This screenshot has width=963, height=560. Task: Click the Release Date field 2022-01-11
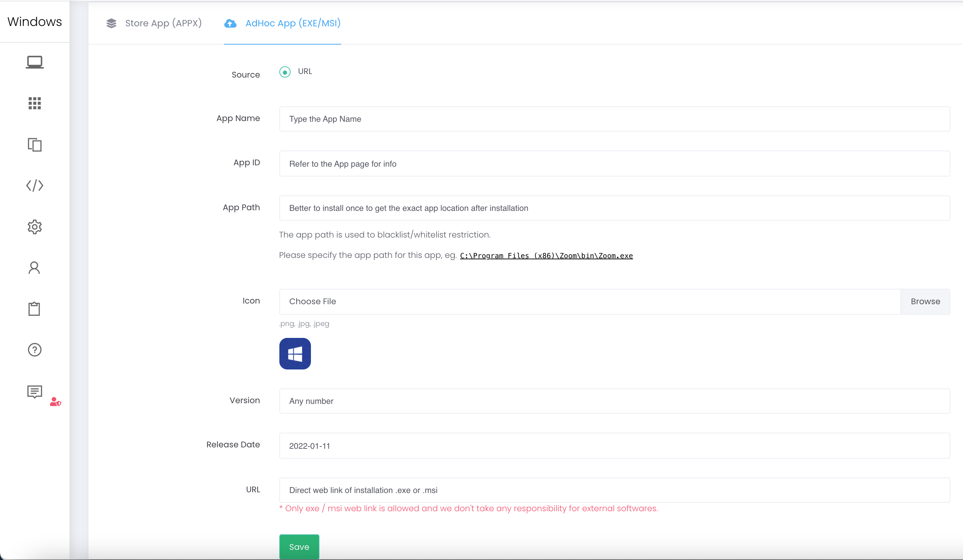point(615,446)
